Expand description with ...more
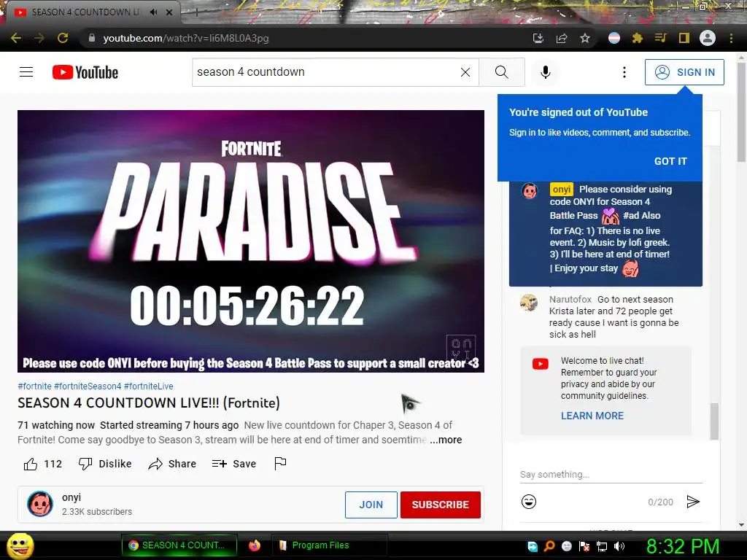 point(446,440)
